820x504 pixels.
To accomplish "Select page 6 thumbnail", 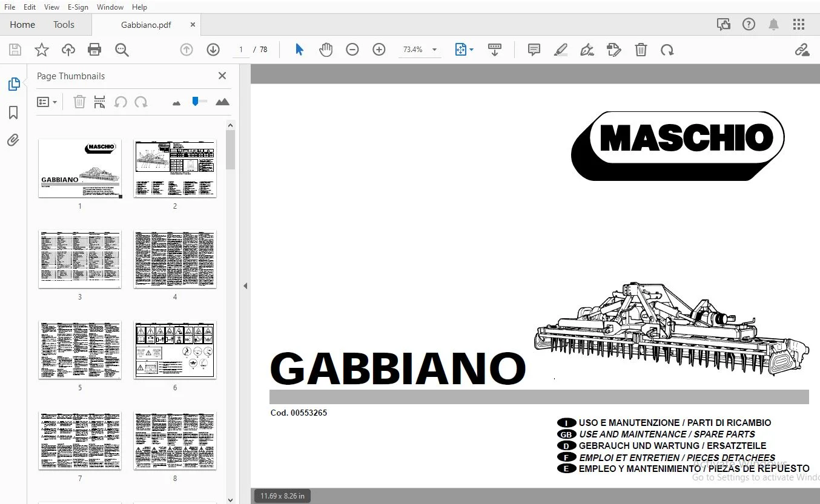I will 175,350.
